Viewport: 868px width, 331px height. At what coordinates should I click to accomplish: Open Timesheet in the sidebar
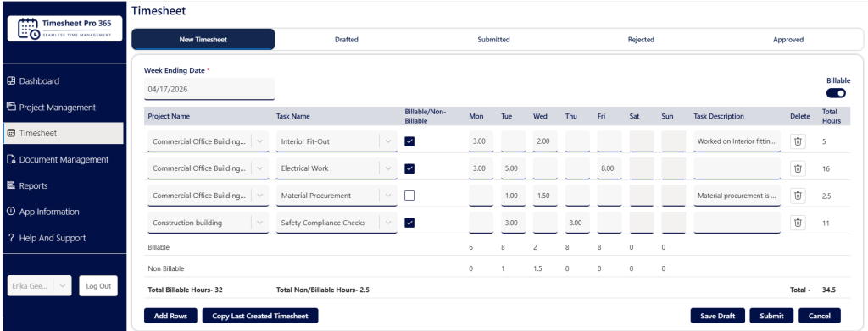(x=63, y=133)
